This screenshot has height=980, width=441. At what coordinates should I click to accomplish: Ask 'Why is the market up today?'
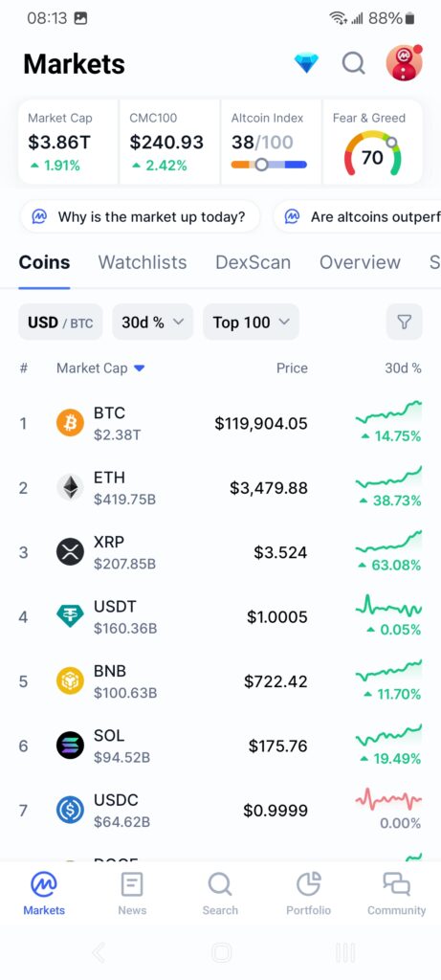(x=140, y=217)
